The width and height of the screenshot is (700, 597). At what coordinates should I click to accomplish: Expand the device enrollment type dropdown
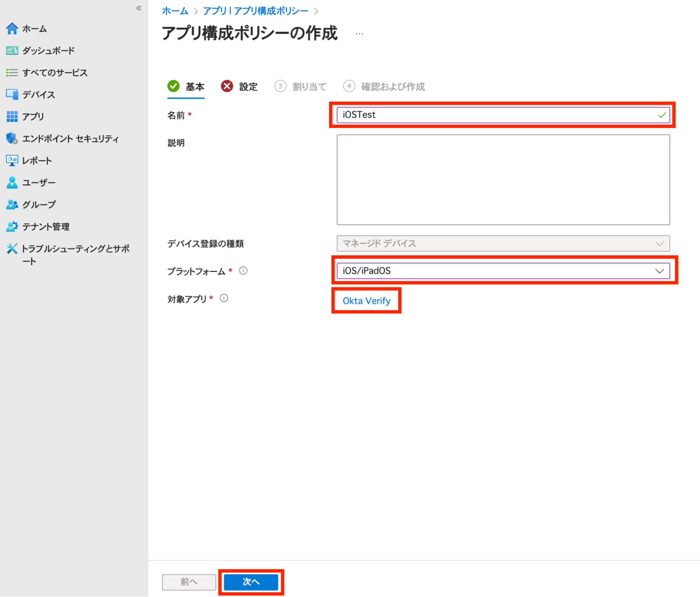tap(503, 244)
